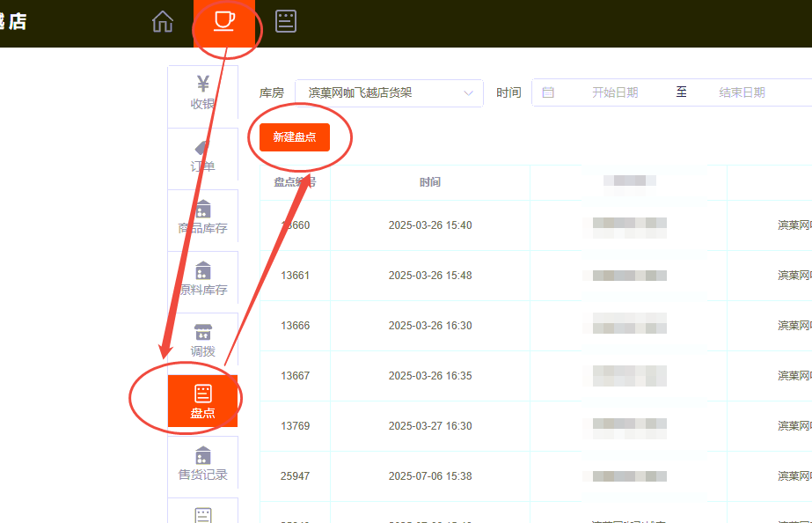Go to the home page icon
Viewport: 812px width, 523px height.
pos(163,21)
